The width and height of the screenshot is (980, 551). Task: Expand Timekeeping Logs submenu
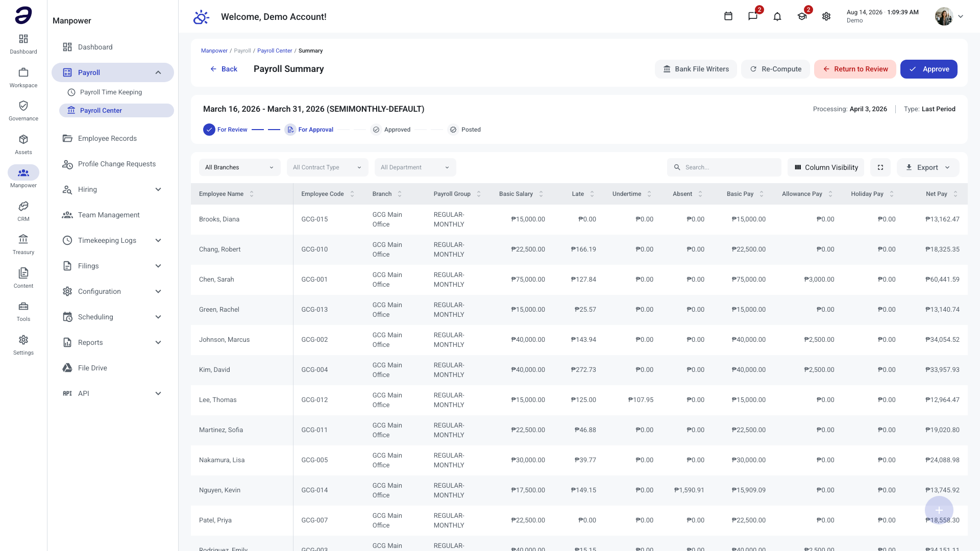[158, 240]
